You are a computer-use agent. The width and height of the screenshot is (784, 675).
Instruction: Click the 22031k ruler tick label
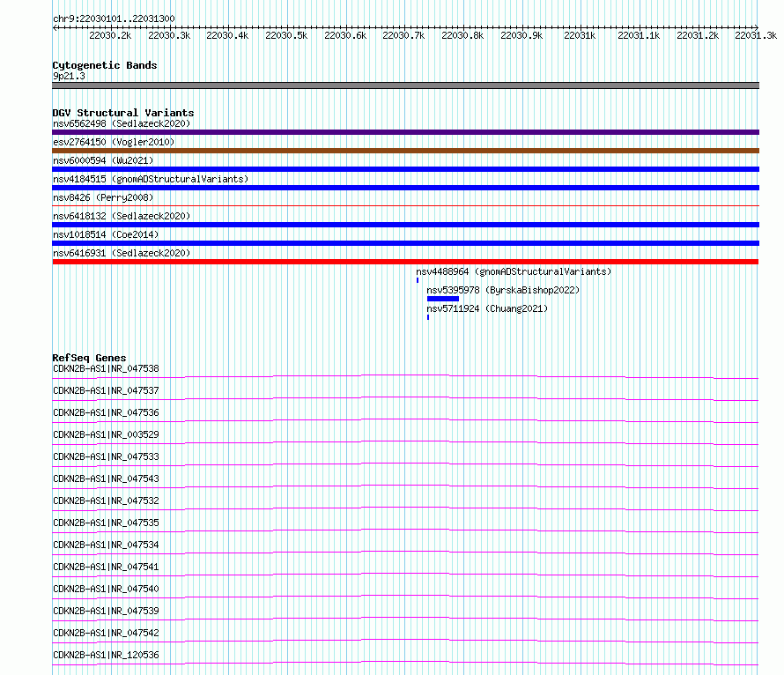pos(580,35)
